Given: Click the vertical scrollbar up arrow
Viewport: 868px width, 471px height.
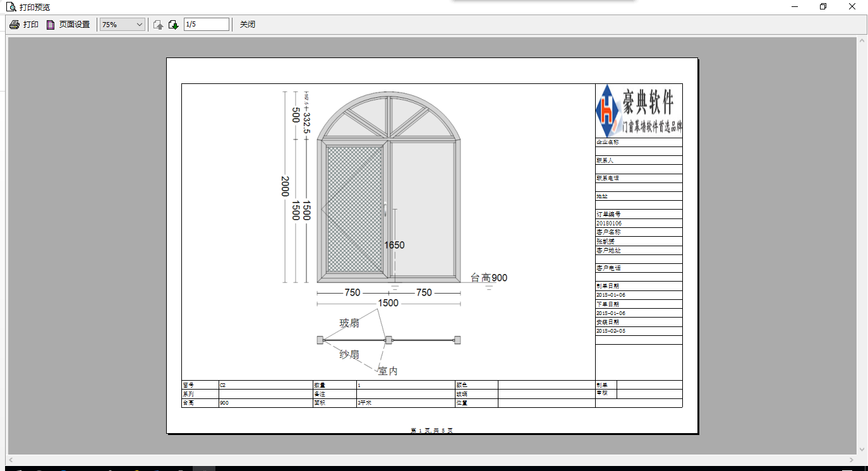Looking at the screenshot, I should (862, 42).
